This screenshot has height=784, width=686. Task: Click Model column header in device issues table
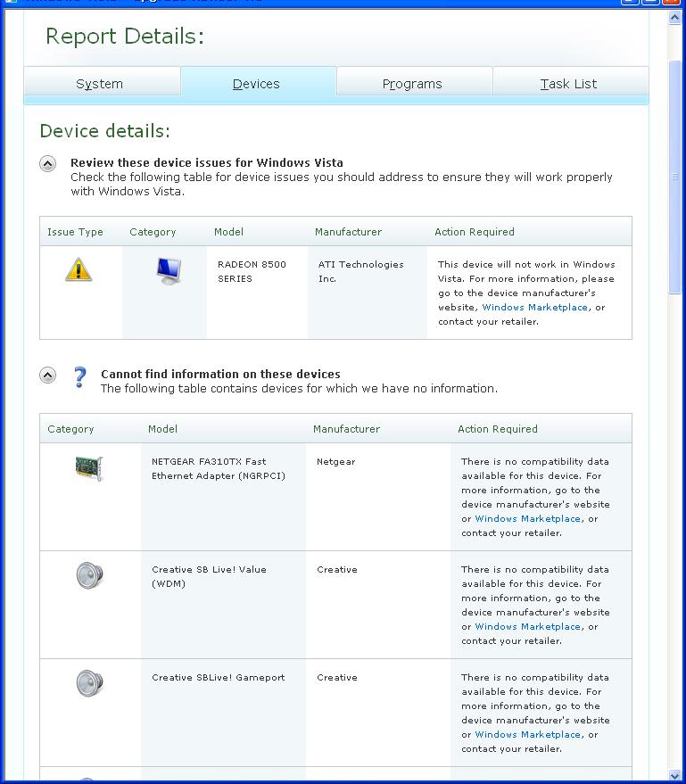[x=228, y=232]
